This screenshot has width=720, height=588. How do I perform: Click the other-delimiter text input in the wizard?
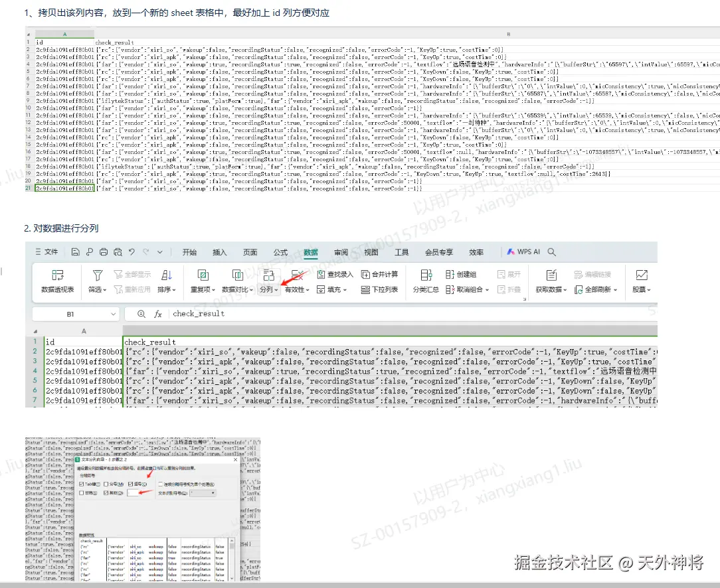coord(133,492)
